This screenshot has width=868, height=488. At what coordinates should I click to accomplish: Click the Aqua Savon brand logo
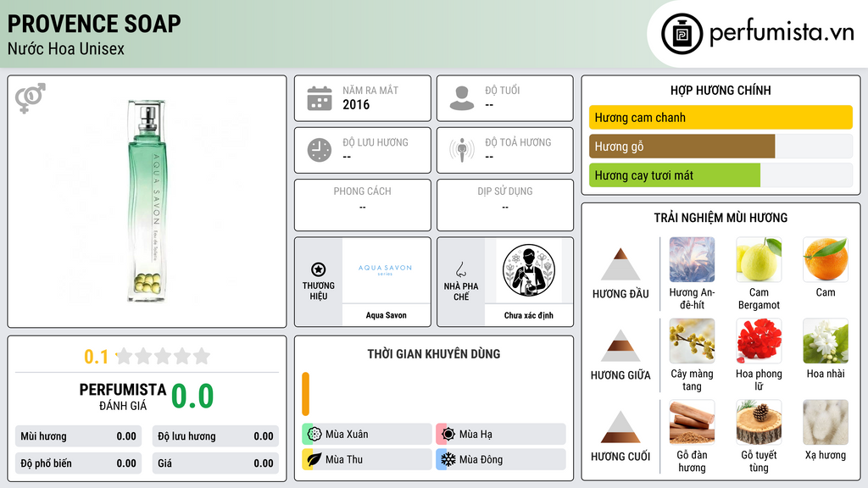point(386,270)
